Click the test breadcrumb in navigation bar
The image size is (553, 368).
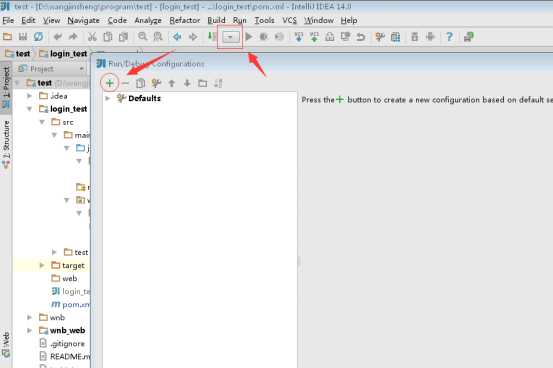coord(18,54)
